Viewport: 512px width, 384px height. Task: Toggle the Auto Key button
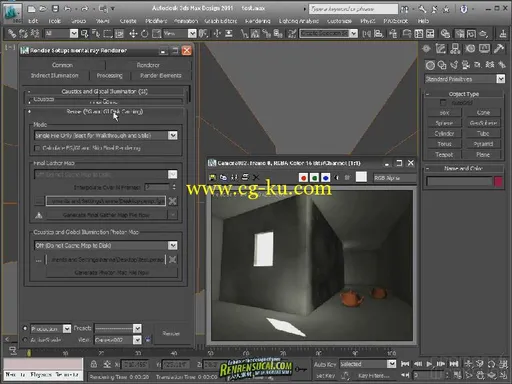325,364
